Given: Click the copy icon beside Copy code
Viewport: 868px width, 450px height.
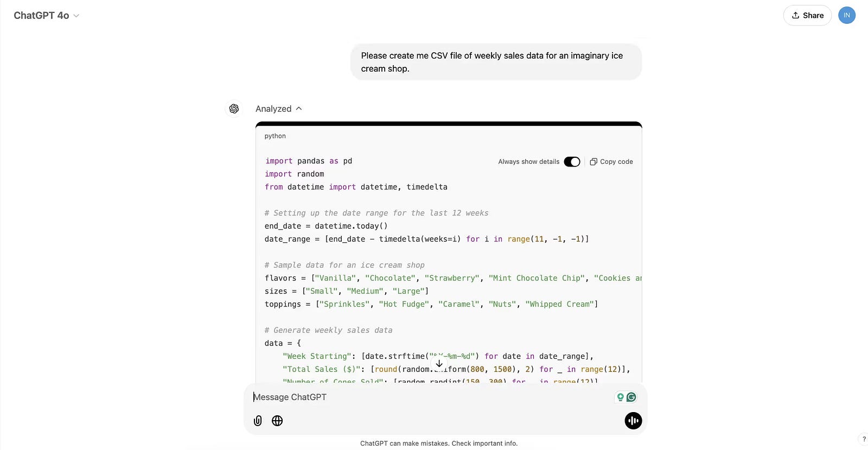Looking at the screenshot, I should click(593, 162).
